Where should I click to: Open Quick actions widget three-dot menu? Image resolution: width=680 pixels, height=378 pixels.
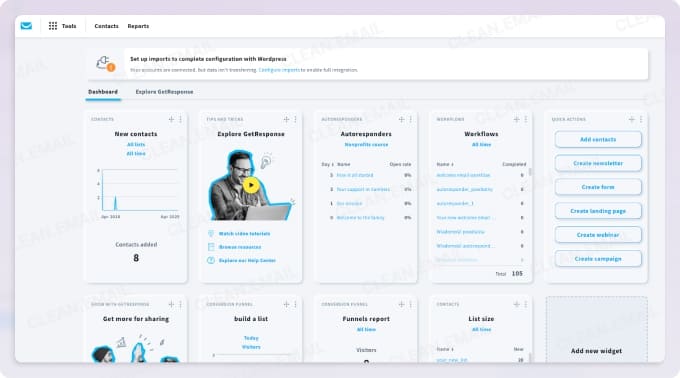click(641, 119)
